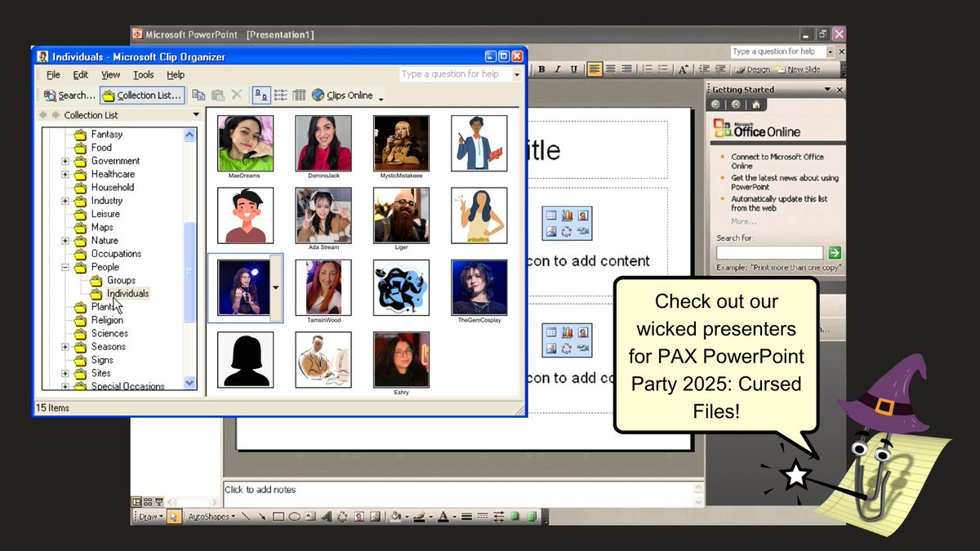Open the View menu in Clip Organizer
The width and height of the screenshot is (980, 551).
point(110,74)
